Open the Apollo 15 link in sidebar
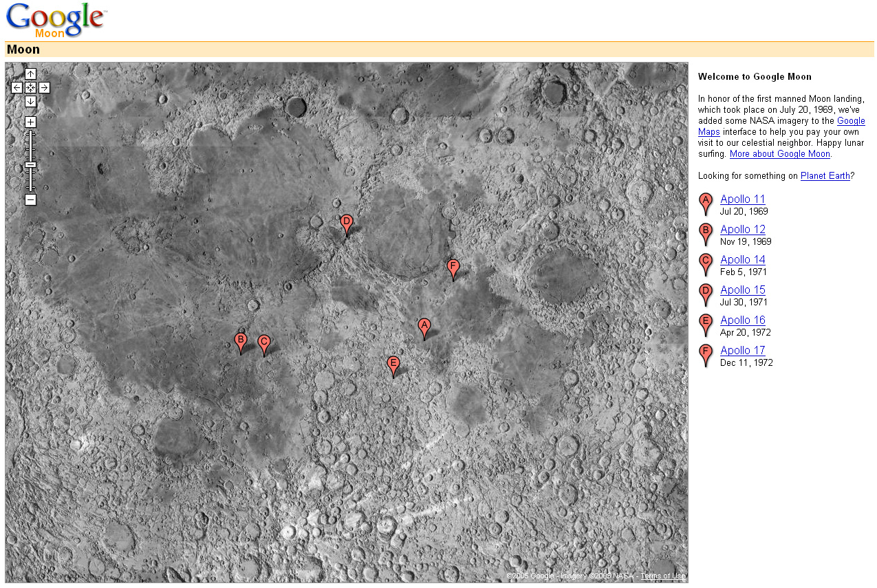Viewport: 877px width, 588px height. pos(742,290)
